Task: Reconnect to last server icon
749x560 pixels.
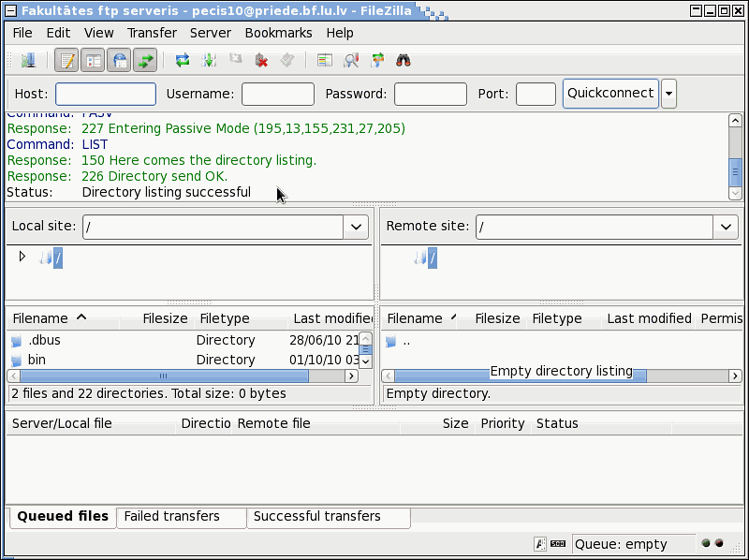Action: click(287, 60)
